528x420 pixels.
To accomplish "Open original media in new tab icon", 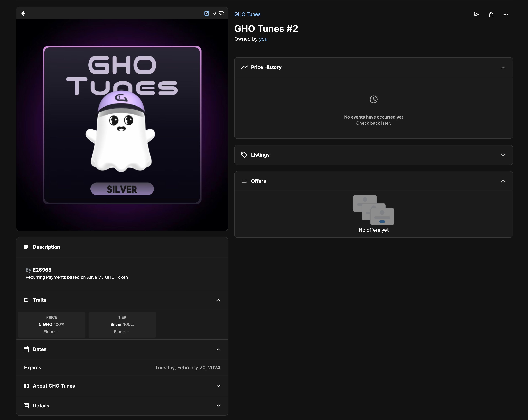I will tap(206, 13).
